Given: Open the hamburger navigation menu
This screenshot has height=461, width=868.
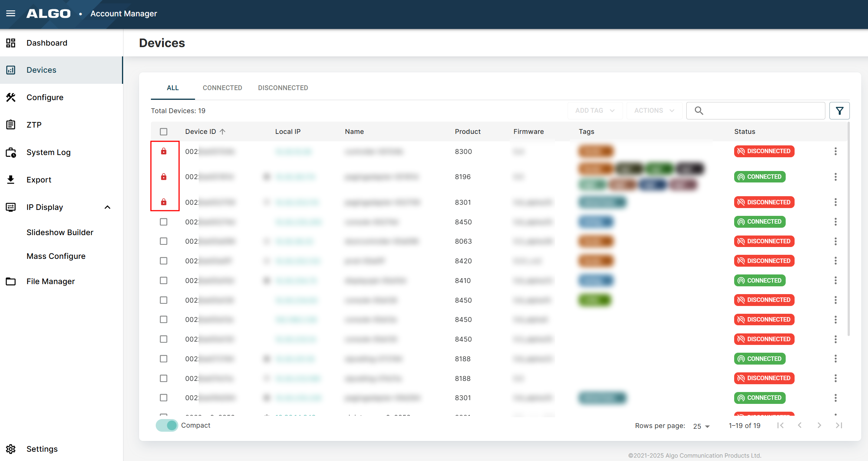Looking at the screenshot, I should point(11,14).
